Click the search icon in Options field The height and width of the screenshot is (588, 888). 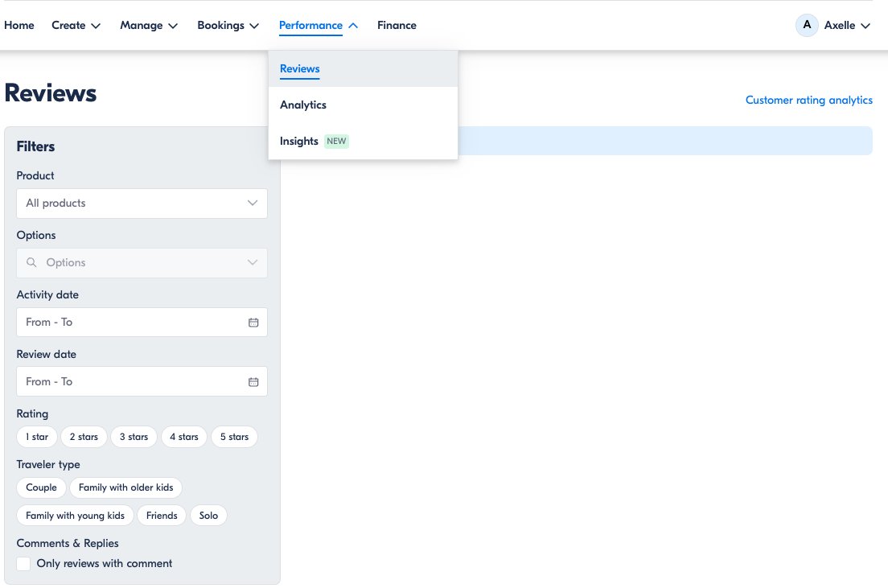(32, 263)
